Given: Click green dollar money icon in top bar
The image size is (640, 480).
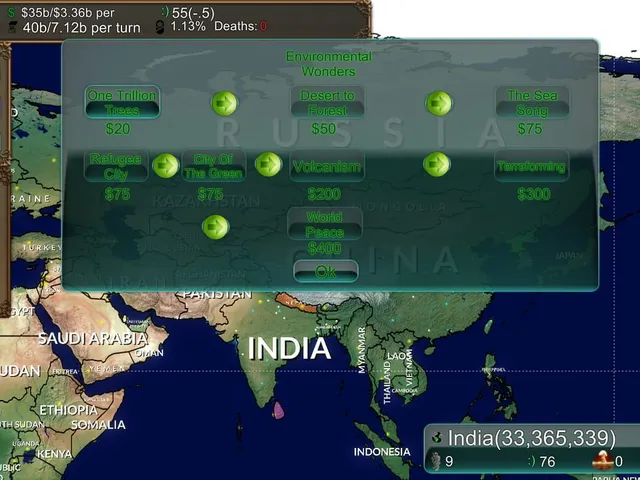Looking at the screenshot, I should tap(11, 13).
